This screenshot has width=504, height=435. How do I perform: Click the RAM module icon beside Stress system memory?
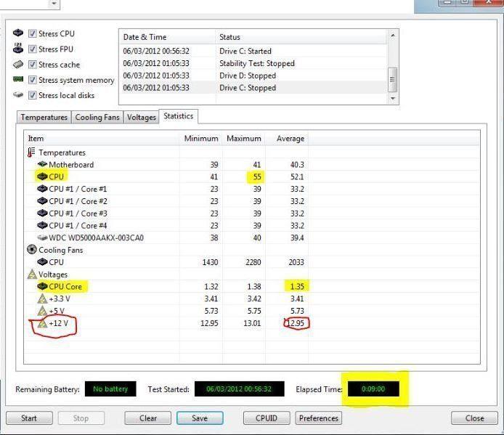pos(18,79)
